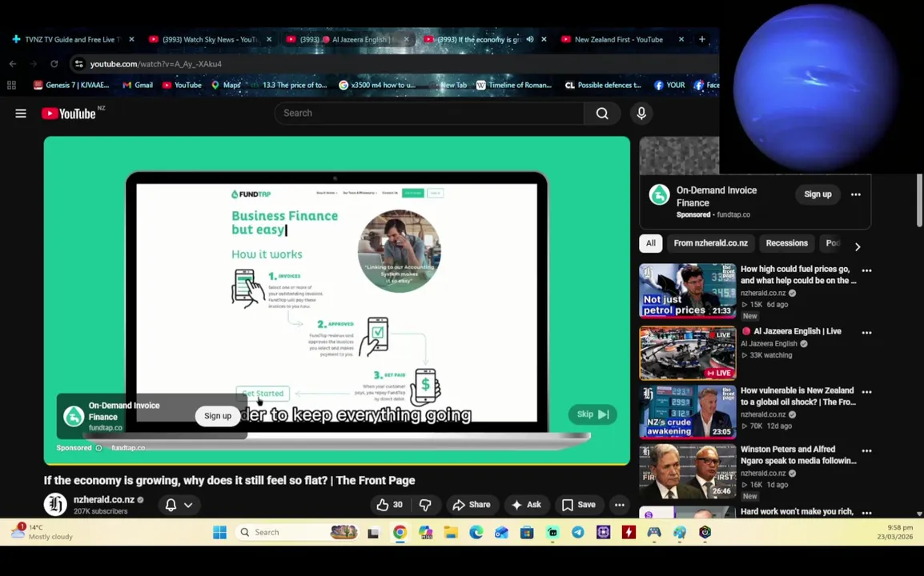Click the Share button
This screenshot has width=924, height=576.
(472, 505)
